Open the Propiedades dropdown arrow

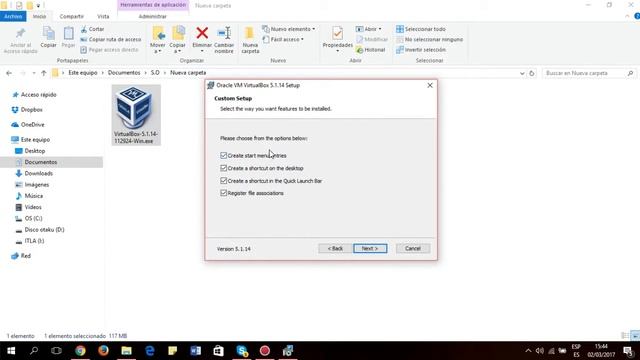coord(338,51)
